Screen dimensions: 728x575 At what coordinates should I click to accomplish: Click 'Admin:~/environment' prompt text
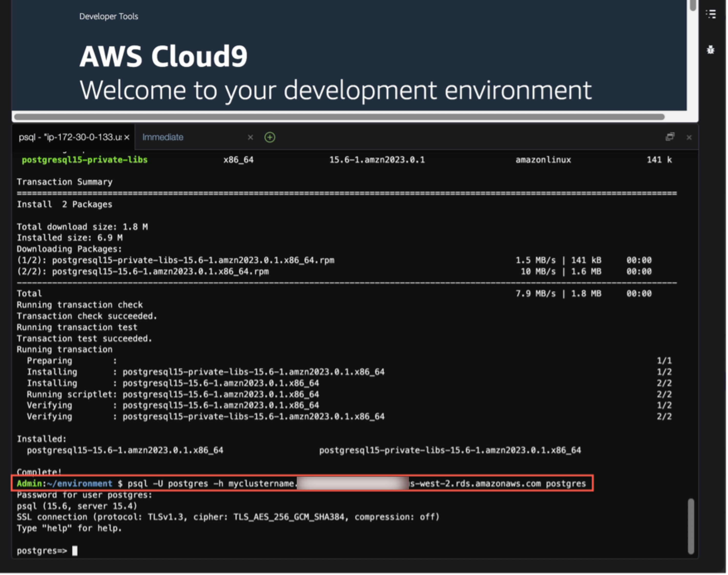tap(64, 484)
